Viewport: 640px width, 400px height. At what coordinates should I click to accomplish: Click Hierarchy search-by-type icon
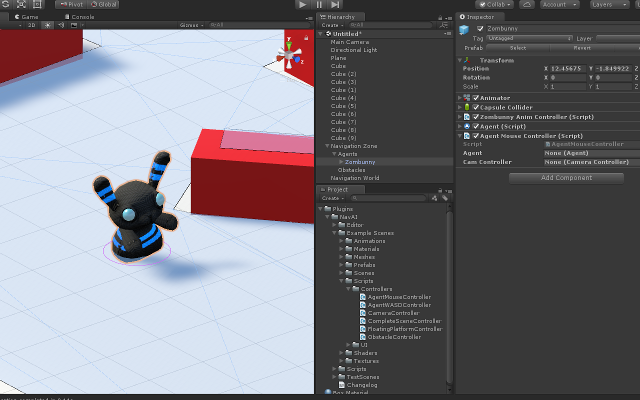click(444, 25)
